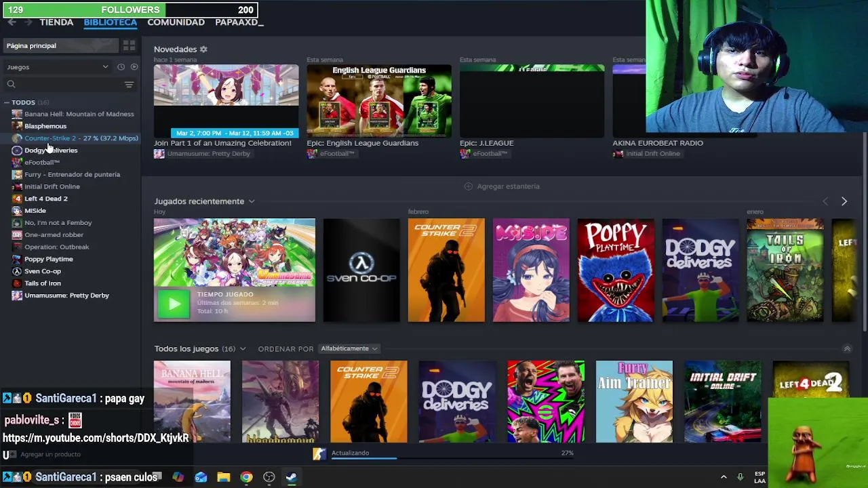Screen dimensions: 868x488
Task: Open Outlook from the taskbar
Action: [x=201, y=477]
